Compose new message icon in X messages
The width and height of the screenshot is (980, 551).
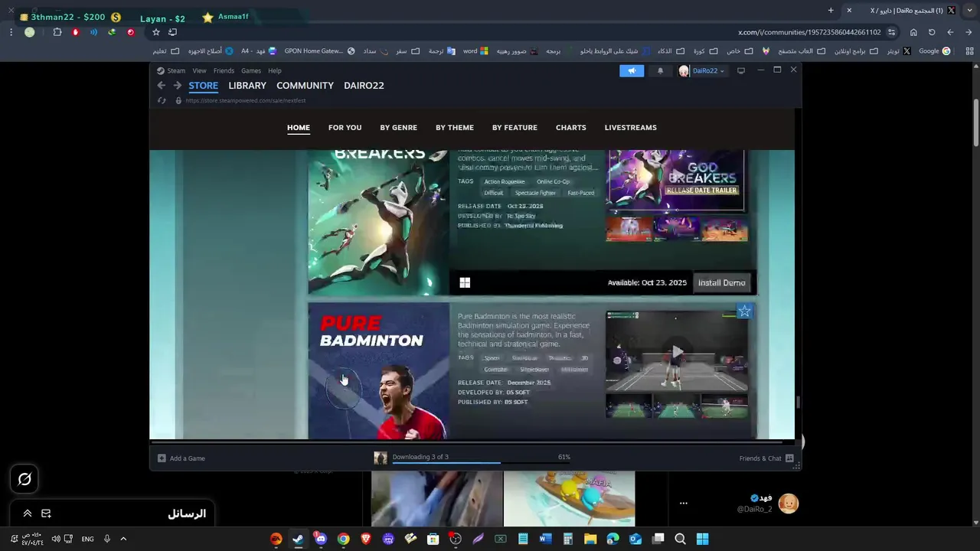pos(46,514)
